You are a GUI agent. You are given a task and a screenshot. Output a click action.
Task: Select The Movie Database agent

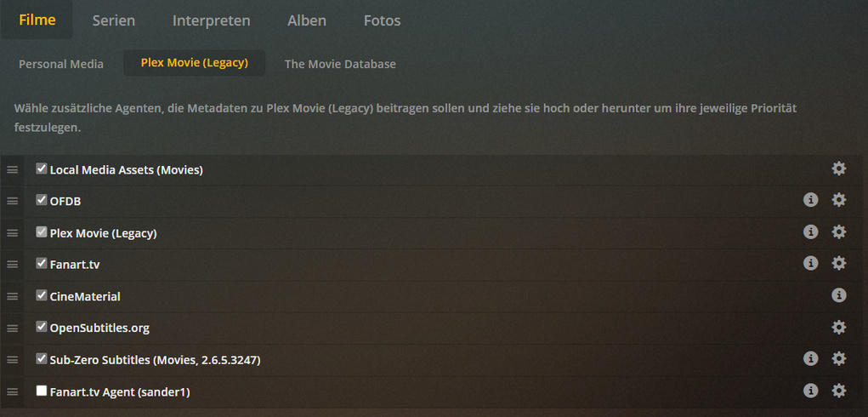[340, 64]
